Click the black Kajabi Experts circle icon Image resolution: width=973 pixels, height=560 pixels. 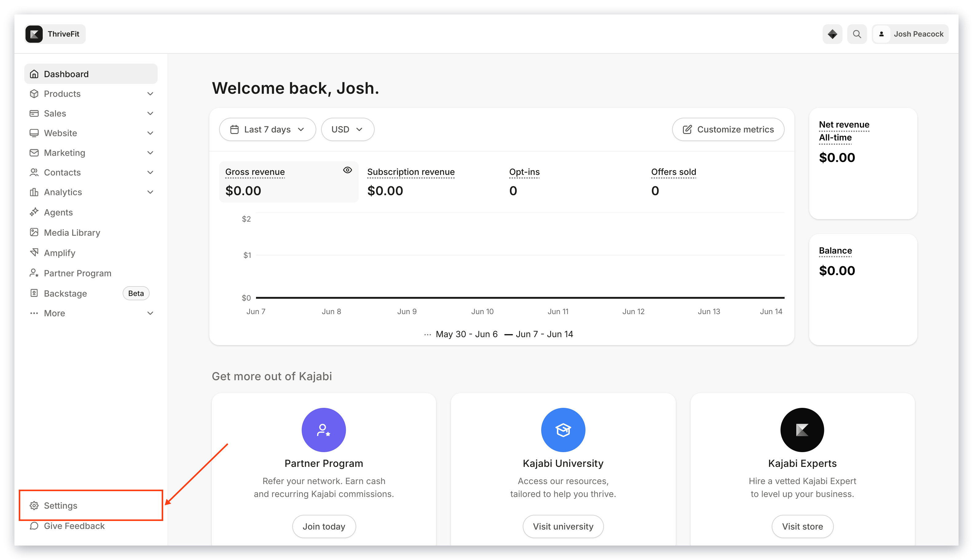click(802, 430)
